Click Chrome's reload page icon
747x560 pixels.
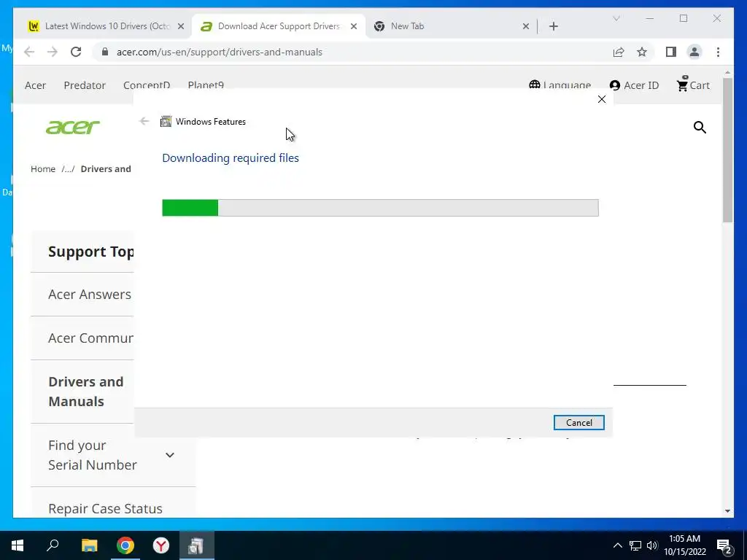tap(76, 52)
